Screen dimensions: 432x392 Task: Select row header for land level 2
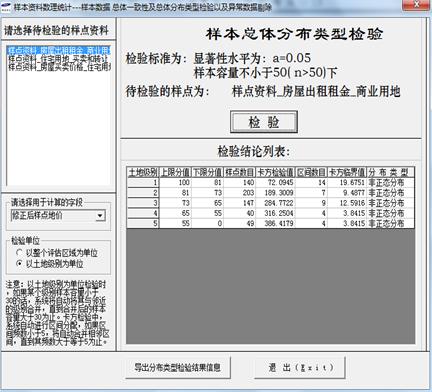pos(143,193)
